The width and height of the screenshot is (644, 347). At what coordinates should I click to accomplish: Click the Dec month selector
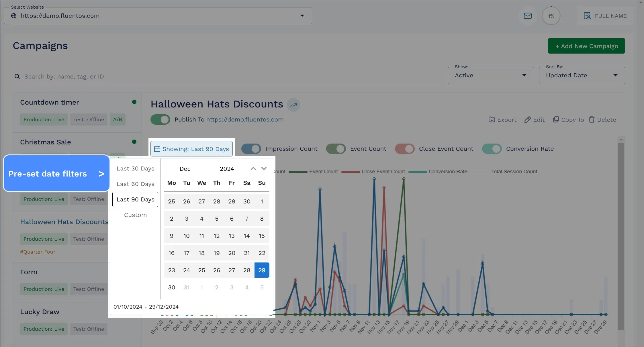[185, 169]
